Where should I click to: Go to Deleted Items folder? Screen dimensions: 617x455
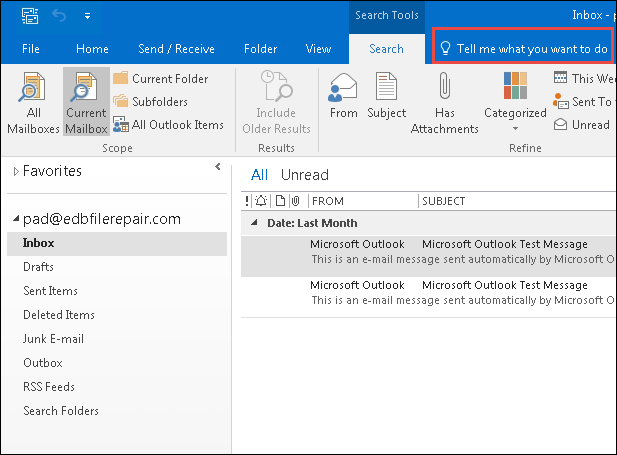[59, 315]
